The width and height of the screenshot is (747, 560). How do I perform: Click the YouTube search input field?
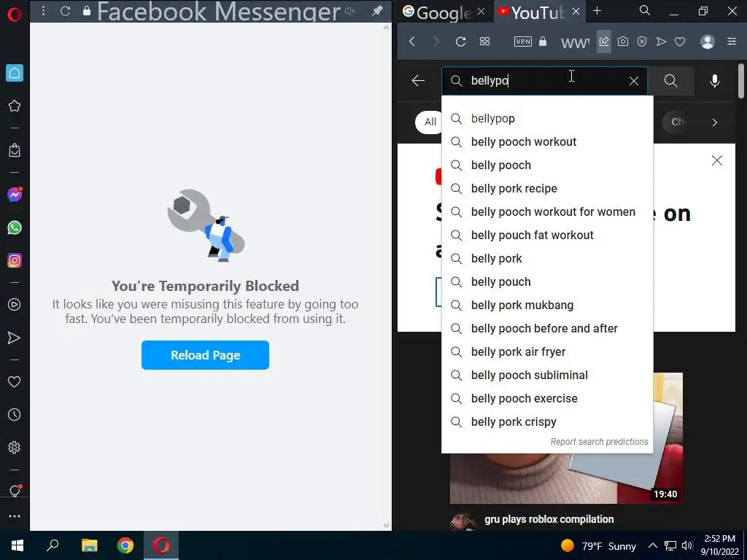544,80
